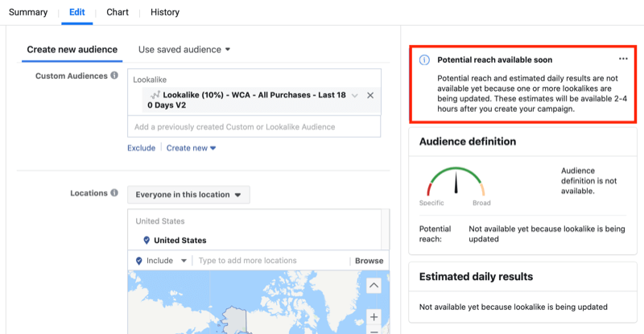The image size is (644, 334).
Task: Open the Include dropdown
Action: [x=167, y=261]
